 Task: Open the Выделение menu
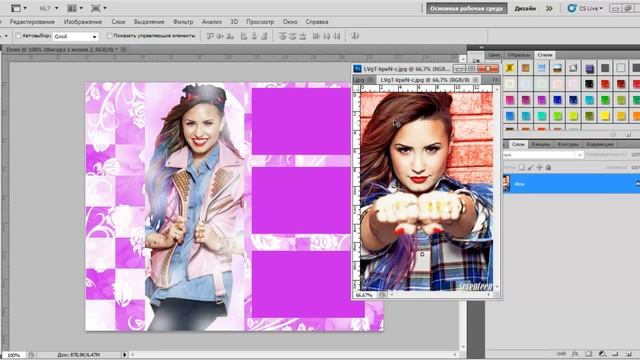(x=149, y=22)
